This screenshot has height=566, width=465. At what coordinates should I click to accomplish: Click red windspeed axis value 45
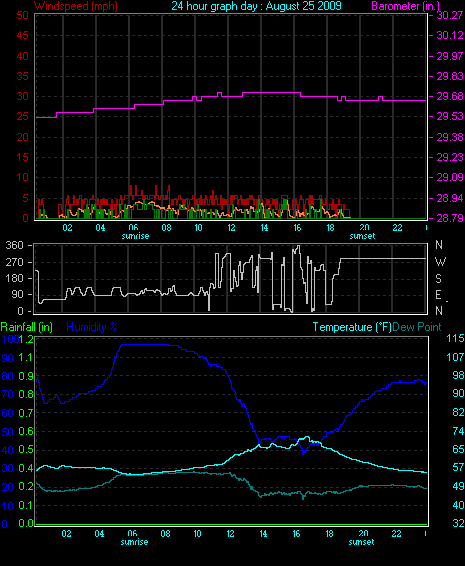[x=22, y=35]
